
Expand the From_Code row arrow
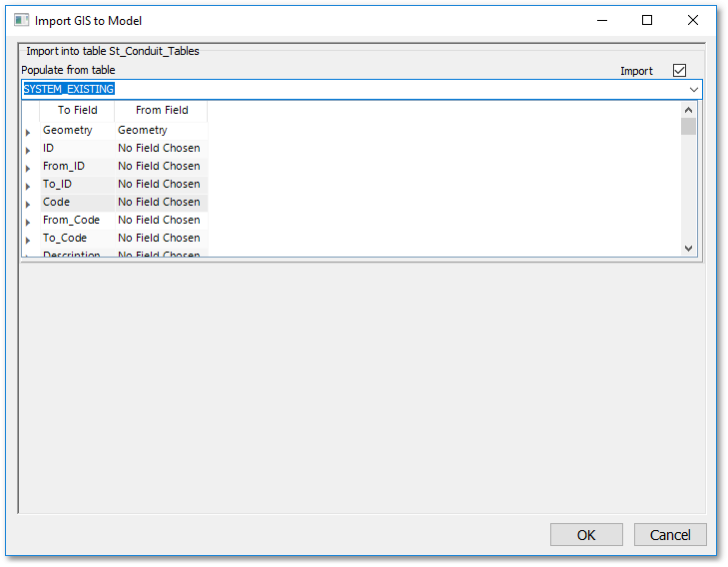[x=28, y=223]
